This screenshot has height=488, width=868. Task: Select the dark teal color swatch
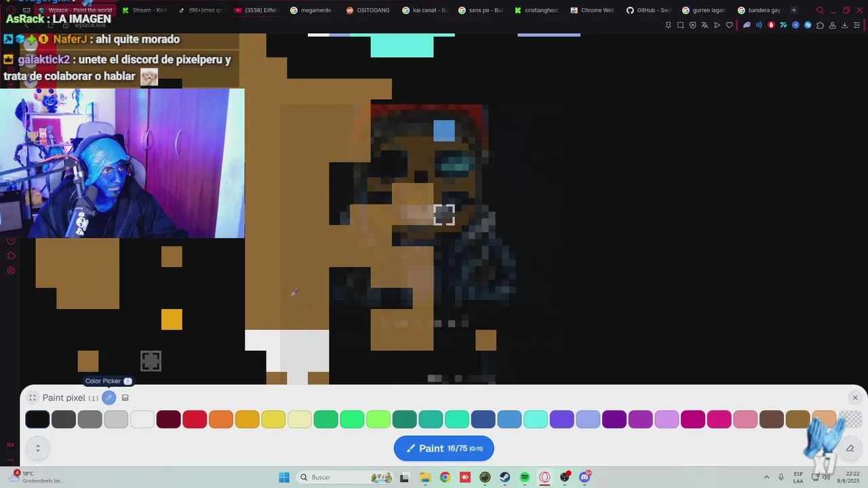[x=405, y=420]
